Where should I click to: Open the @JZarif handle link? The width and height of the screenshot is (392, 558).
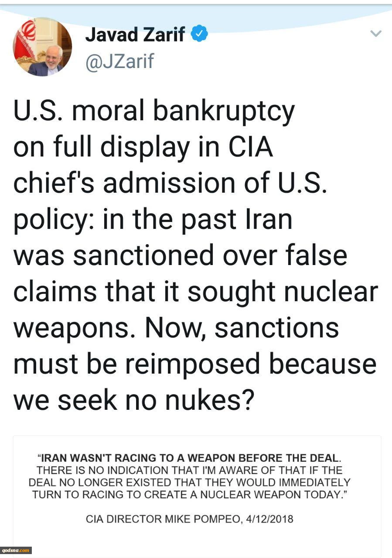[119, 61]
